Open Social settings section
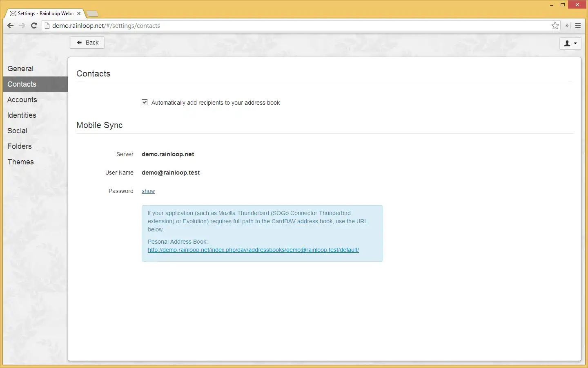 [x=35, y=131]
